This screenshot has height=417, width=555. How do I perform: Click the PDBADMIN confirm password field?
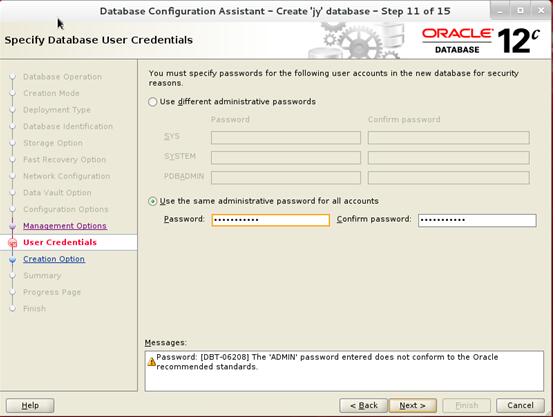[449, 178]
